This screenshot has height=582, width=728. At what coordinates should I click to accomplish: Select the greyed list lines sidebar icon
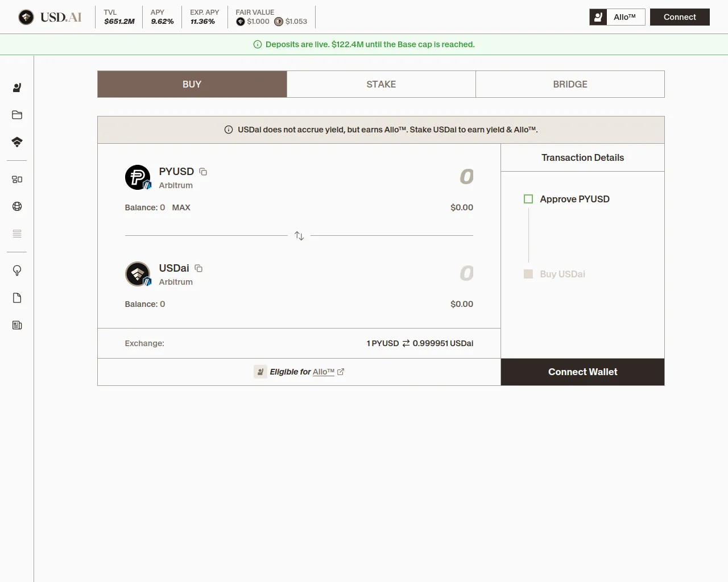point(17,234)
